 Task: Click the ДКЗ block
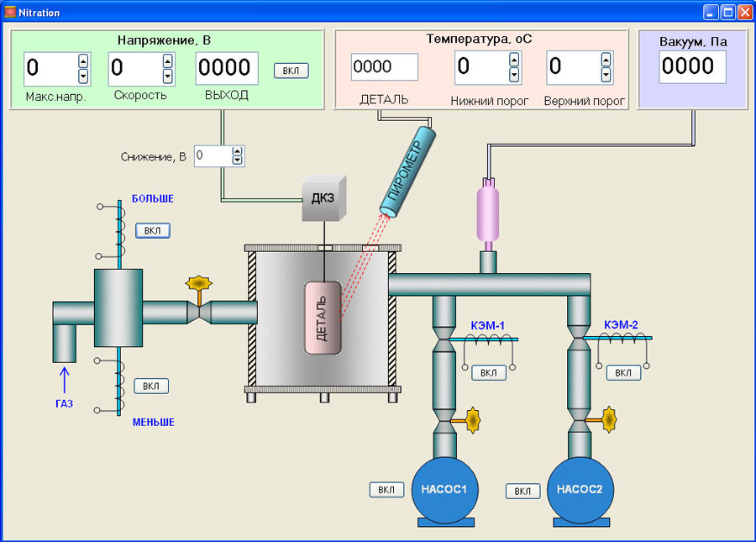point(323,200)
